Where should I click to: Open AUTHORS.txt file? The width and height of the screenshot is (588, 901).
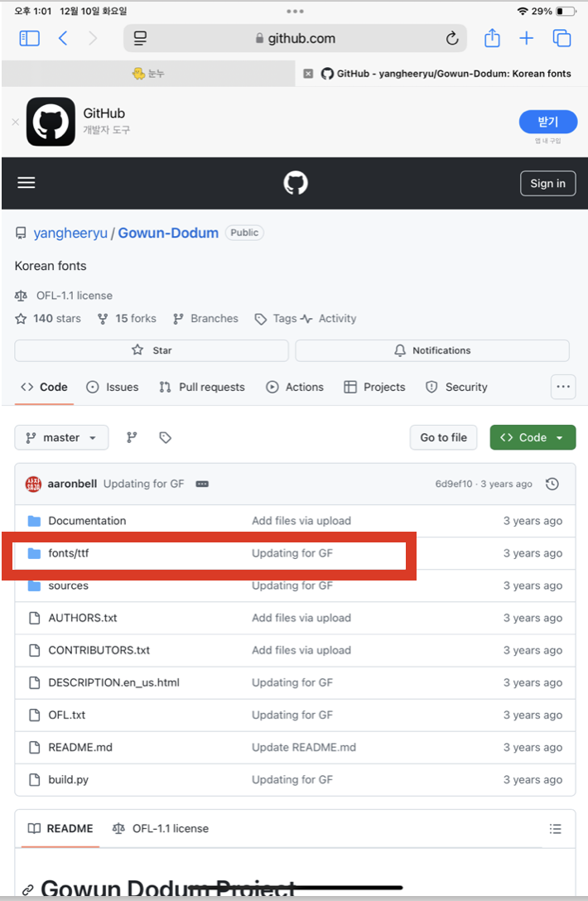pyautogui.click(x=83, y=618)
